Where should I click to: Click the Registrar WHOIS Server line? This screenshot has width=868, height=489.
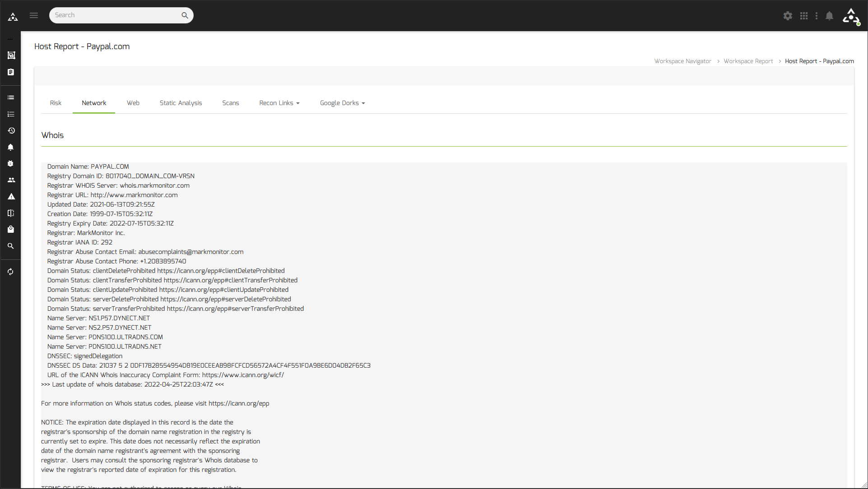click(118, 185)
